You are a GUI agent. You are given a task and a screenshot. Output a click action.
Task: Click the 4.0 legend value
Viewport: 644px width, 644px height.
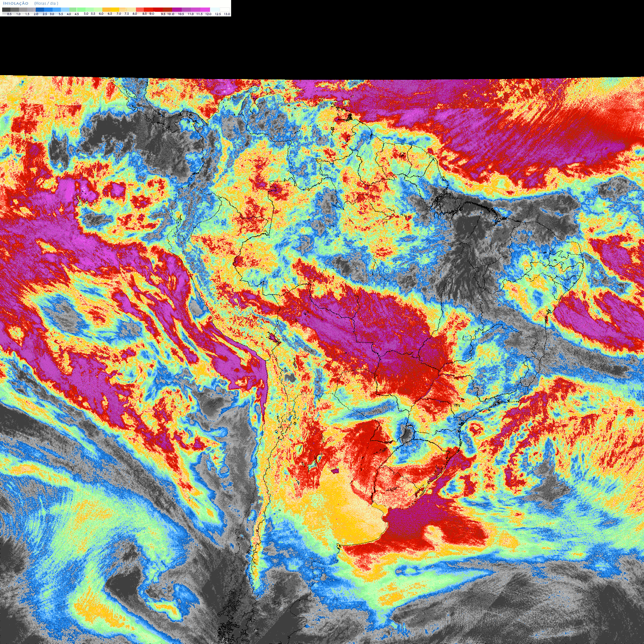(69, 14)
